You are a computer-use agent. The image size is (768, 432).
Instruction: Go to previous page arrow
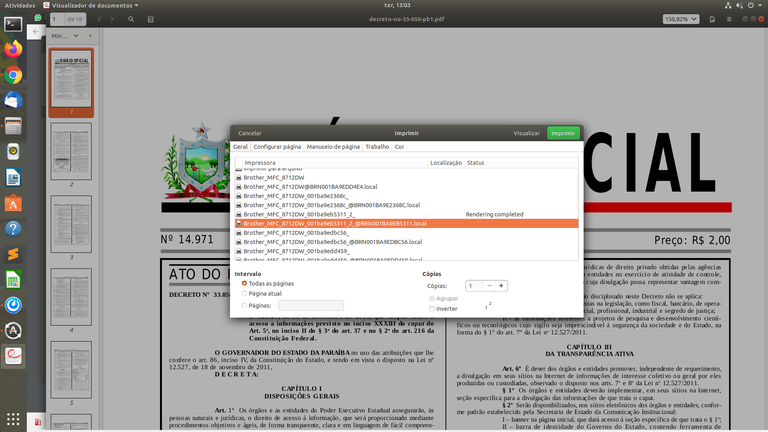[x=99, y=19]
